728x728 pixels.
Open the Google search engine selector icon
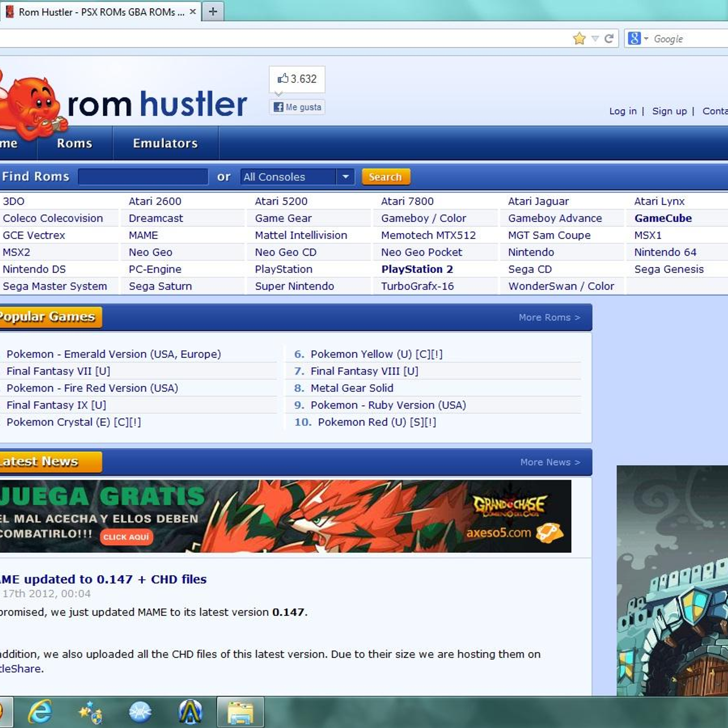coord(634,39)
